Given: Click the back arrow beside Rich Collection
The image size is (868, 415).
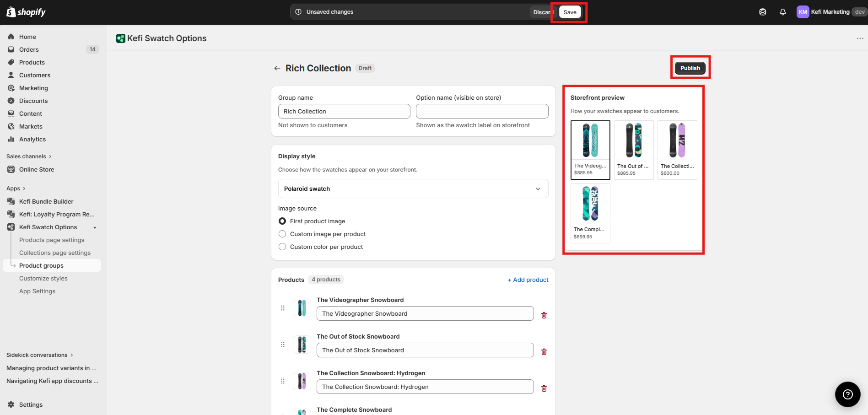Looking at the screenshot, I should pyautogui.click(x=277, y=68).
